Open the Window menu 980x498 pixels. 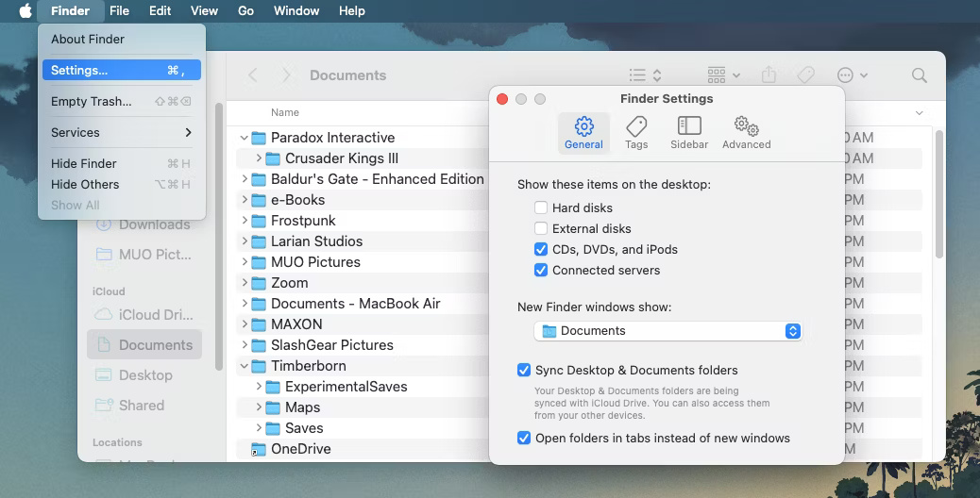296,10
